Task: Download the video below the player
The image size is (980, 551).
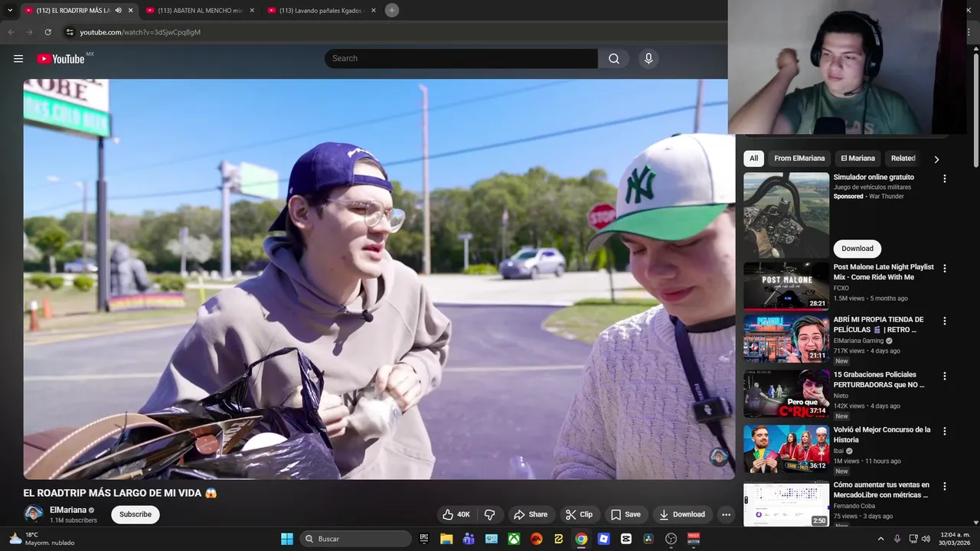Action: (x=681, y=514)
